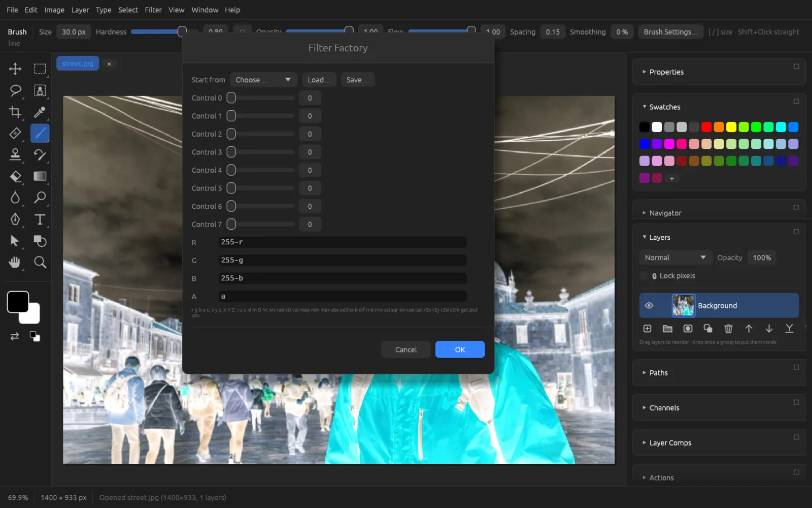Click the Load… button
Viewport: 812px width, 508px height.
319,80
